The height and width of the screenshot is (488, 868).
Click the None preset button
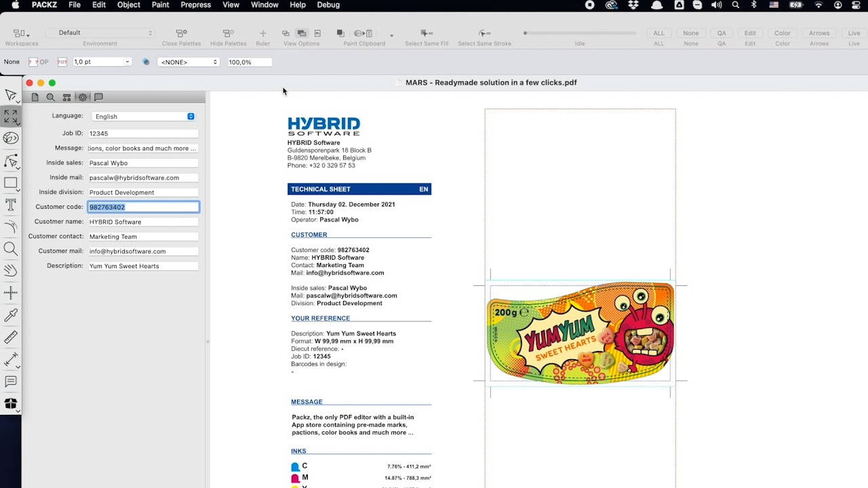[x=691, y=33]
